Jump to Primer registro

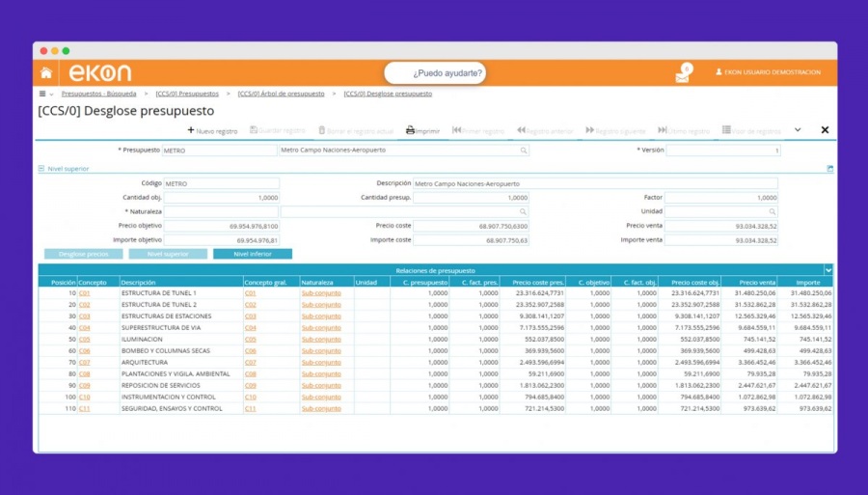(x=478, y=130)
